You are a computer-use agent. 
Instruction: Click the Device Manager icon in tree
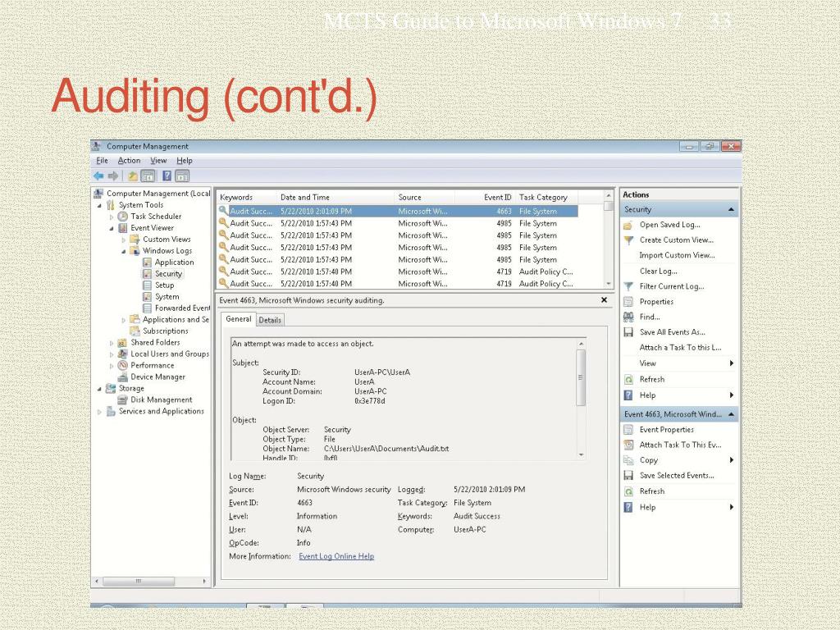pyautogui.click(x=123, y=377)
